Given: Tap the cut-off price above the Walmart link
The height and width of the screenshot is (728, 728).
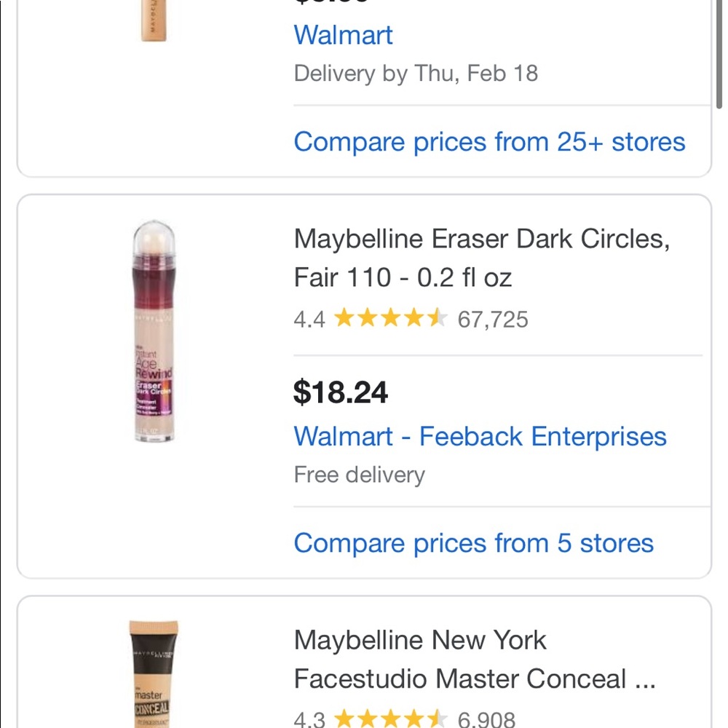Looking at the screenshot, I should click(x=331, y=3).
